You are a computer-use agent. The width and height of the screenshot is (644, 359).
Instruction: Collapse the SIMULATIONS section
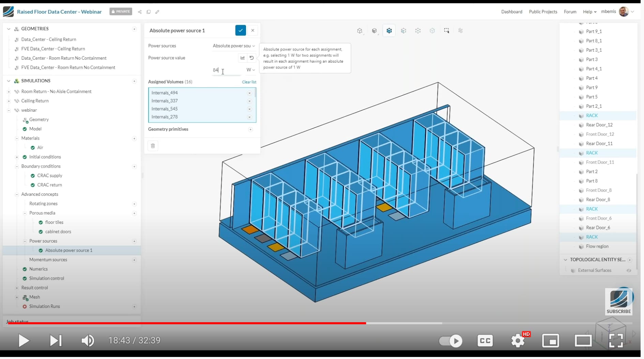coord(9,81)
